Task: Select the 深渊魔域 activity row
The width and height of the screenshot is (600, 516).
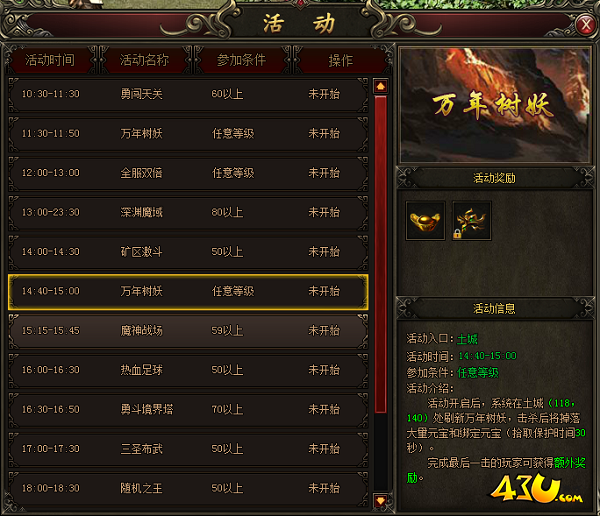Action: point(188,212)
